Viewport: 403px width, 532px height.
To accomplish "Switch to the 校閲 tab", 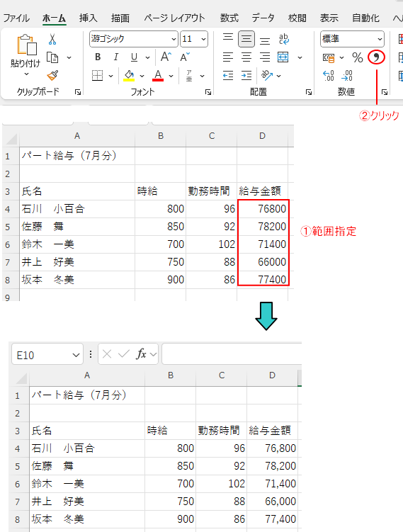I will [297, 18].
